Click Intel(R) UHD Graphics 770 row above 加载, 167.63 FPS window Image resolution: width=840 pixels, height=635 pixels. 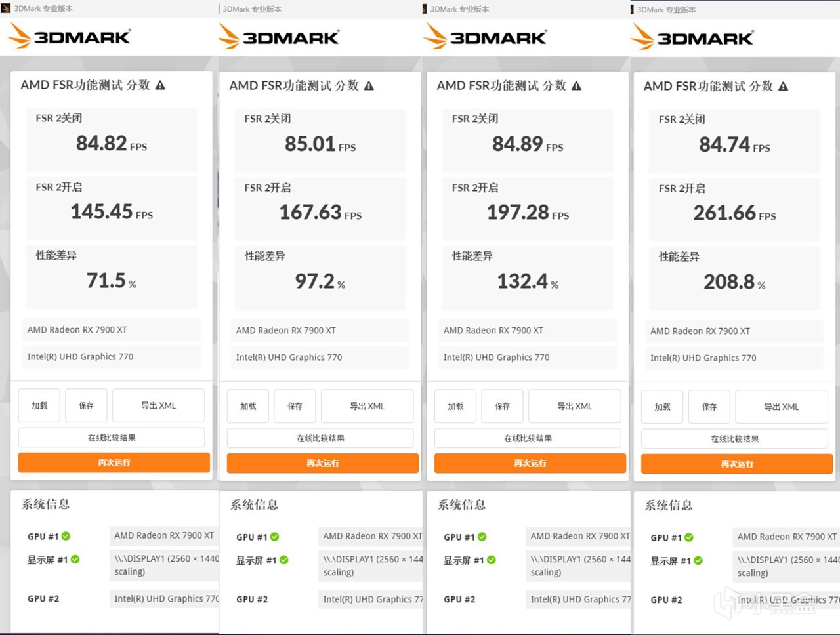click(320, 358)
